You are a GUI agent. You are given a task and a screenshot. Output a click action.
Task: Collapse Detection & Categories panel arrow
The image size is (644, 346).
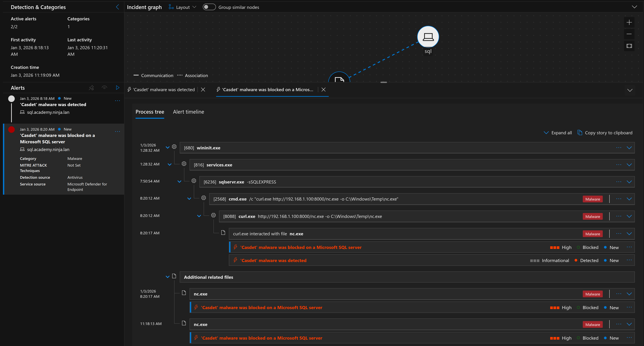(x=118, y=7)
